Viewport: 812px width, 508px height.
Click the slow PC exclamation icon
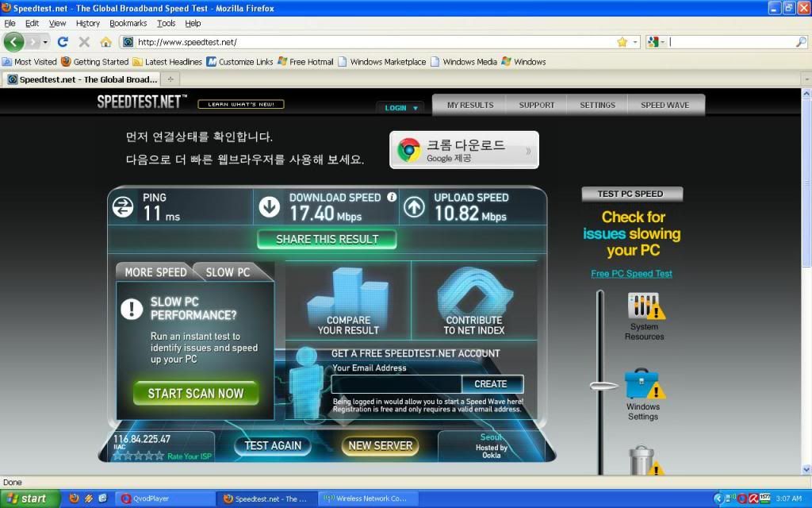pyautogui.click(x=132, y=309)
